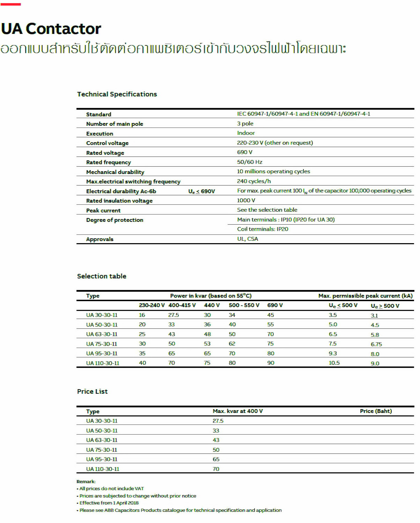
Task: Click "UA 110-30-11" in the Selection table
Action: tap(103, 363)
